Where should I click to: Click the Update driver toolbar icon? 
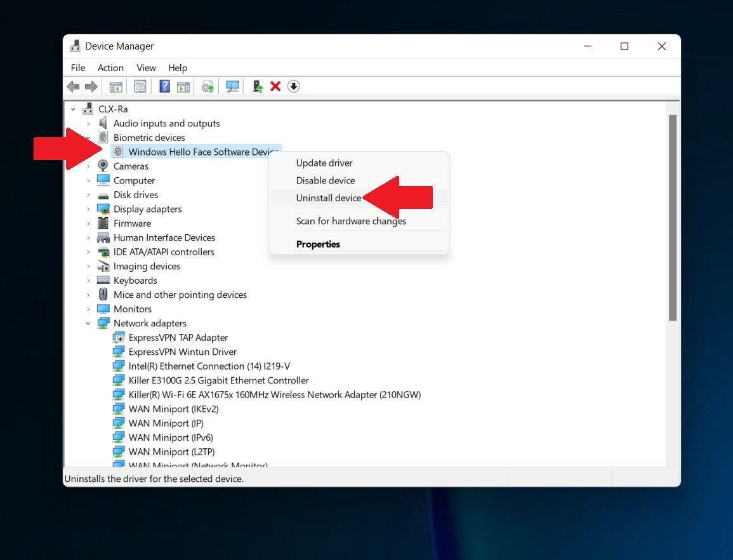pyautogui.click(x=207, y=86)
